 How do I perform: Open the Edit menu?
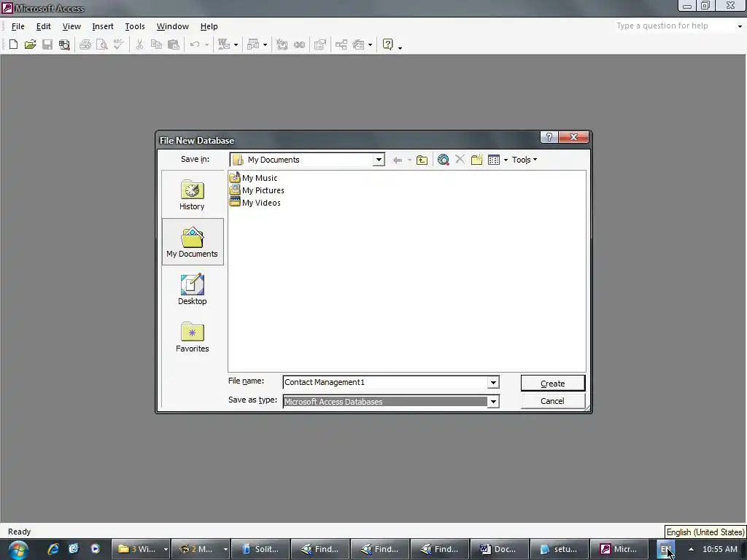(43, 26)
